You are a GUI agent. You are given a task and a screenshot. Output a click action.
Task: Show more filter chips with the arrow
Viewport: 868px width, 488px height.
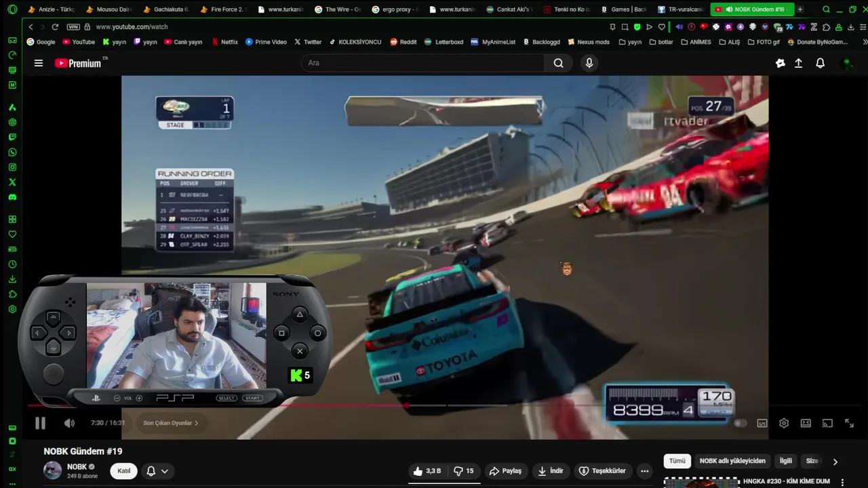835,462
